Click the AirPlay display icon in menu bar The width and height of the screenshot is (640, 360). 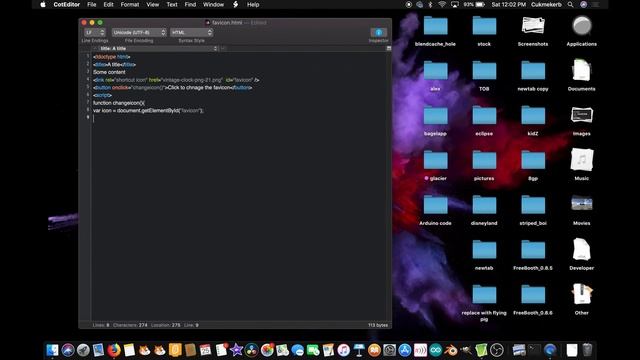[x=454, y=4]
